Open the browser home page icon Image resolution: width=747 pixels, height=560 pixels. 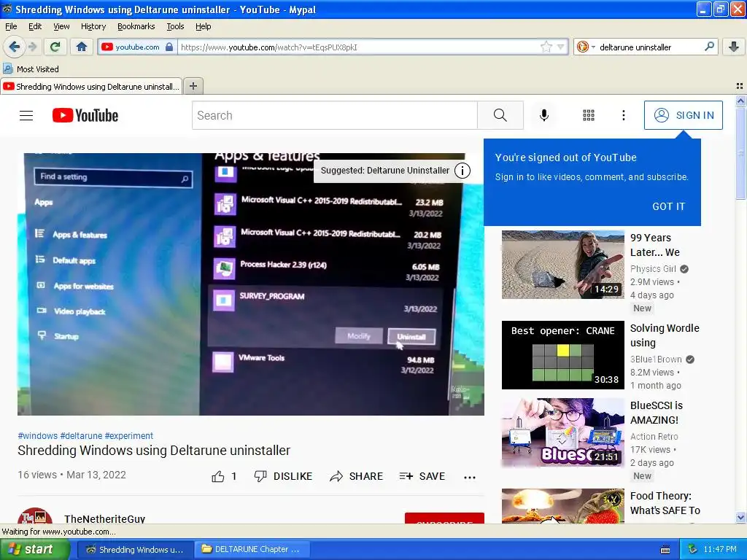coord(82,47)
